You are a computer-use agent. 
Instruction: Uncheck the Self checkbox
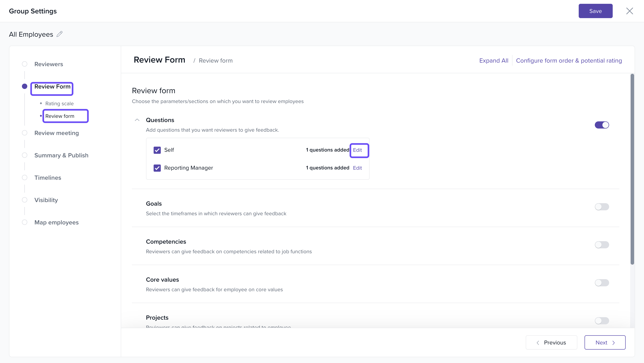(x=157, y=150)
